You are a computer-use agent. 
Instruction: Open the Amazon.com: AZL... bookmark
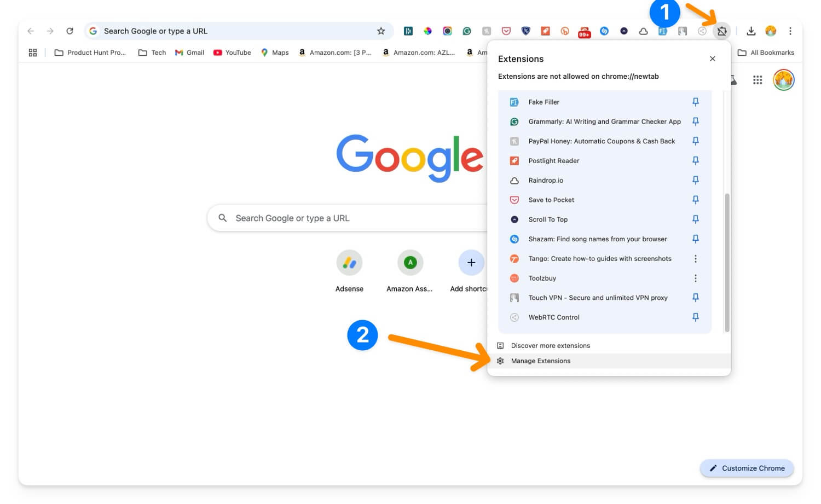(419, 53)
